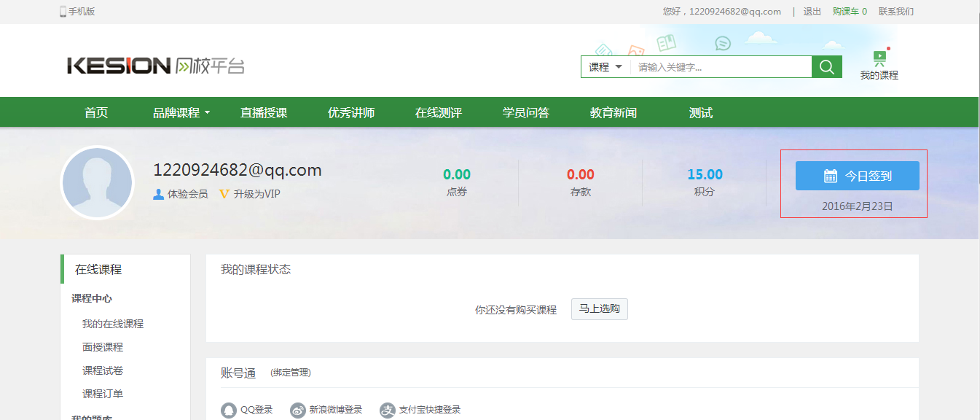Select 课程订单 in the left sidebar
Screen dimensions: 980x420
[103, 394]
